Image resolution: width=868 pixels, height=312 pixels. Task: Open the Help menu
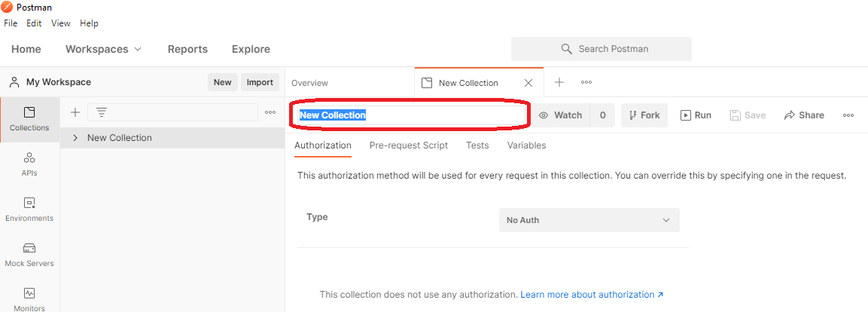(89, 23)
